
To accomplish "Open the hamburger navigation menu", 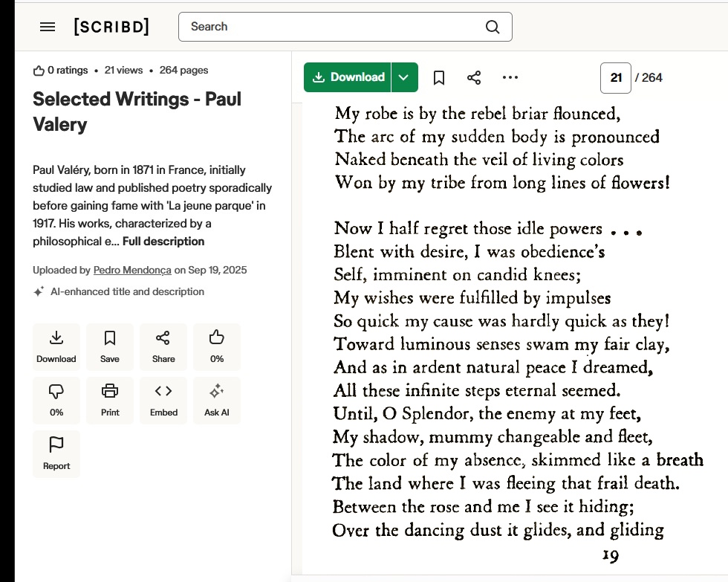I will pos(48,27).
